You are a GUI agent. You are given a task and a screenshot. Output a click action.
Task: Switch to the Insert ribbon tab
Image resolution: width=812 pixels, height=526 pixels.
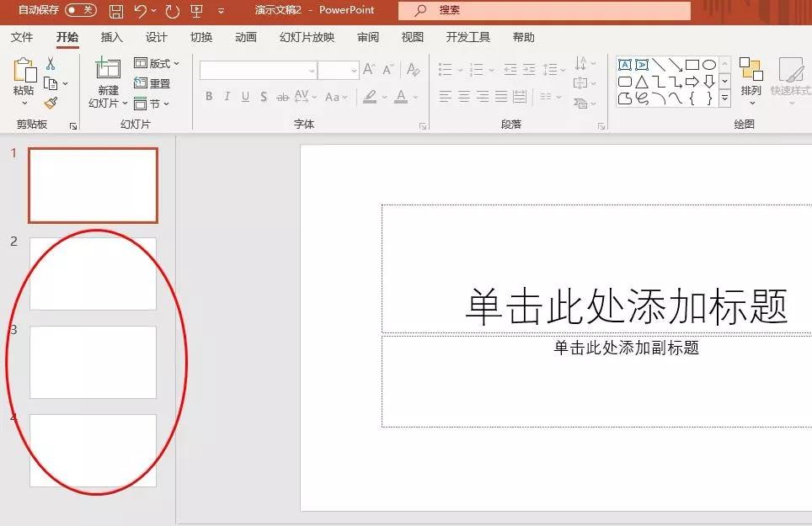111,37
